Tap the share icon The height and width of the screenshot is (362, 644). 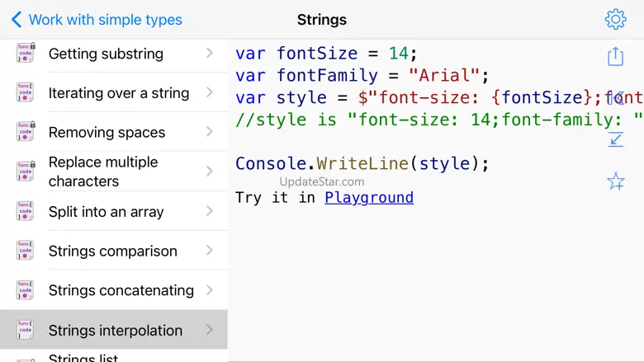click(615, 56)
